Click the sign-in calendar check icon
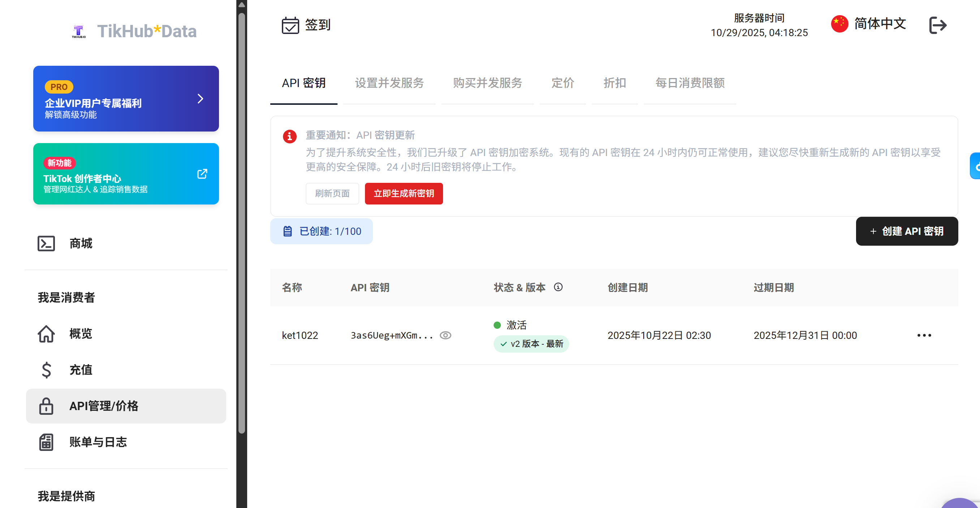This screenshot has width=980, height=508. pos(290,26)
